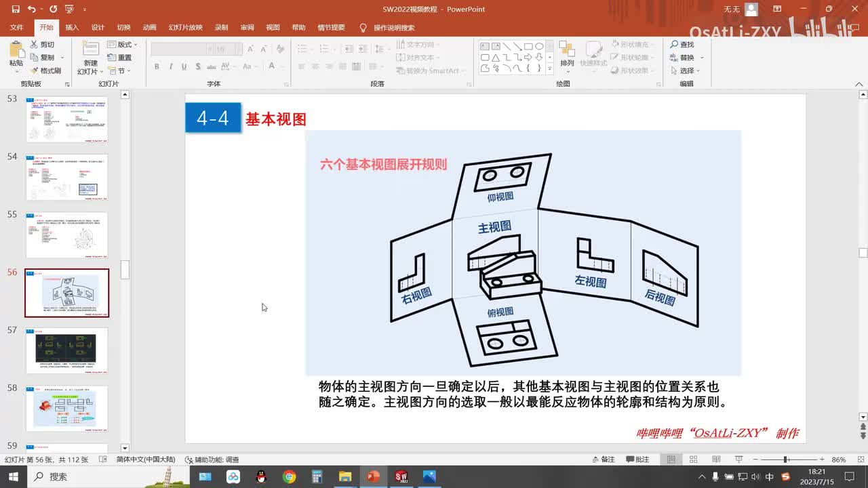The image size is (868, 488).
Task: Click the Sogou input method tray icon
Action: 785,476
